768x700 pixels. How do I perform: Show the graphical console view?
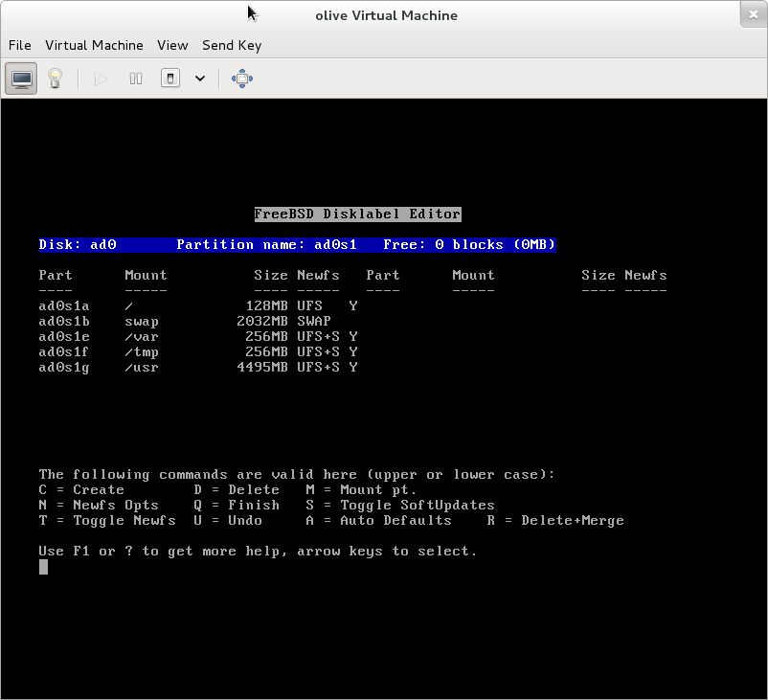pyautogui.click(x=22, y=79)
